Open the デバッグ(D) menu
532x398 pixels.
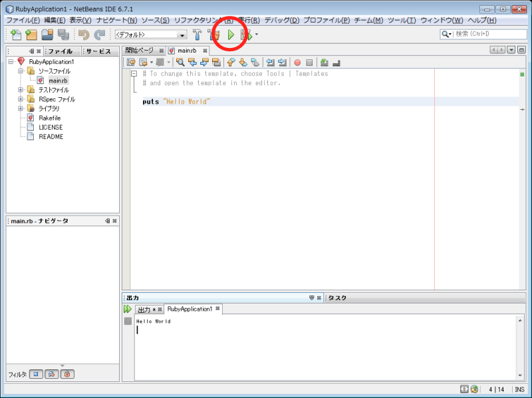[x=281, y=20]
